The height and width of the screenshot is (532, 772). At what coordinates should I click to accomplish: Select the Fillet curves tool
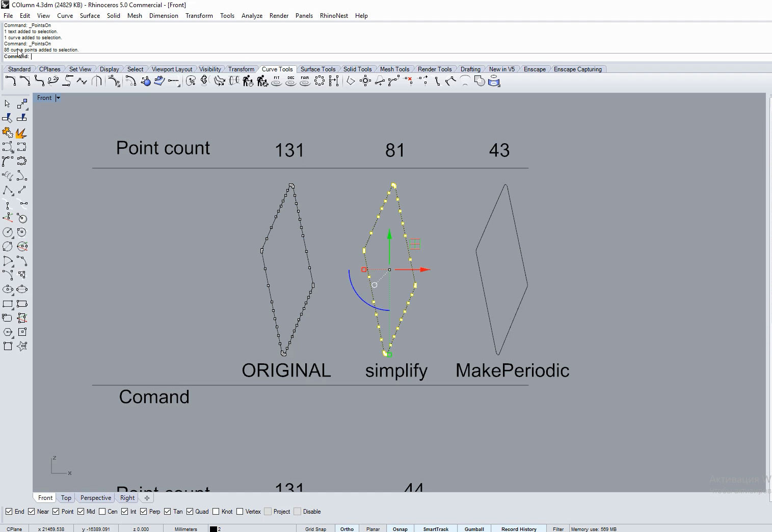point(10,81)
